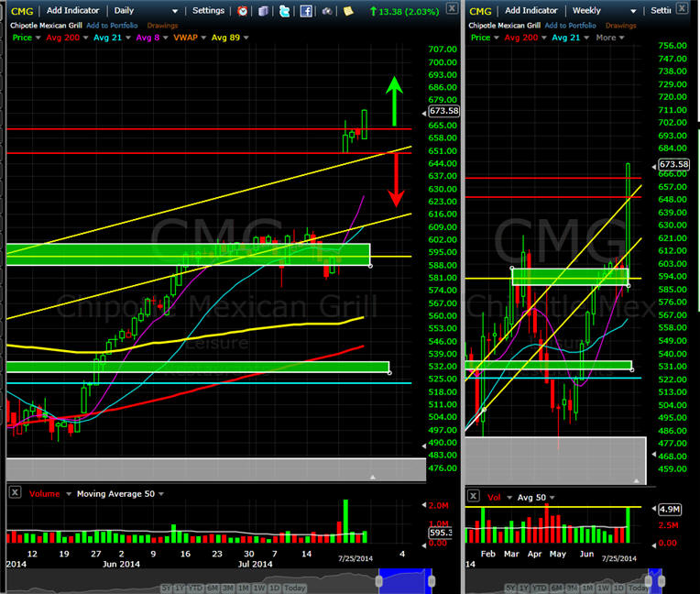Click right range handle of daily navigator
Screen dimensions: 700x594
(x=432, y=580)
